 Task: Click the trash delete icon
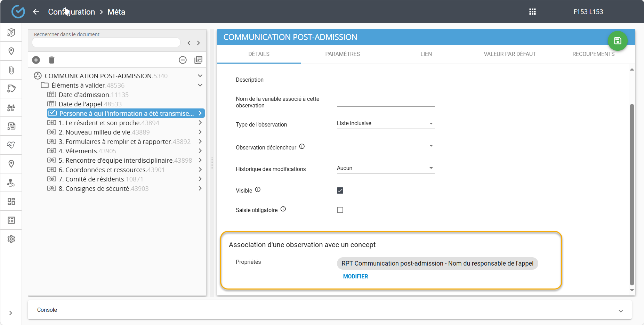(51, 60)
